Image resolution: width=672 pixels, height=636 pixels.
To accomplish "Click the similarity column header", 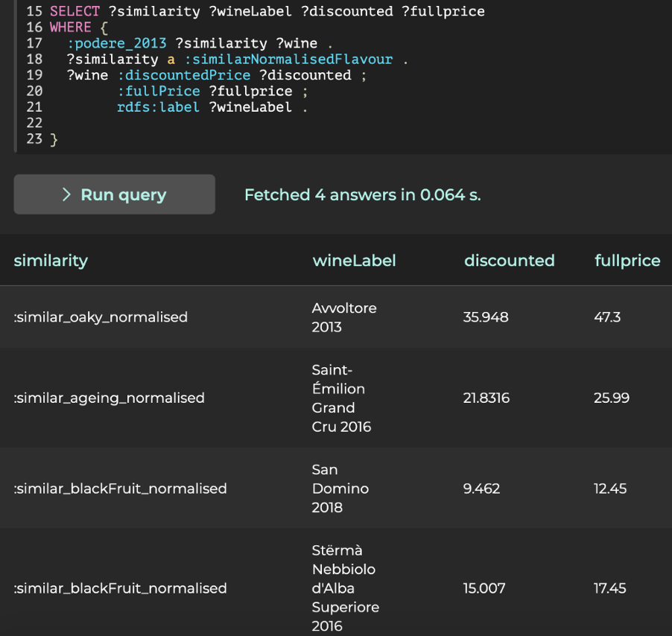I will click(51, 261).
